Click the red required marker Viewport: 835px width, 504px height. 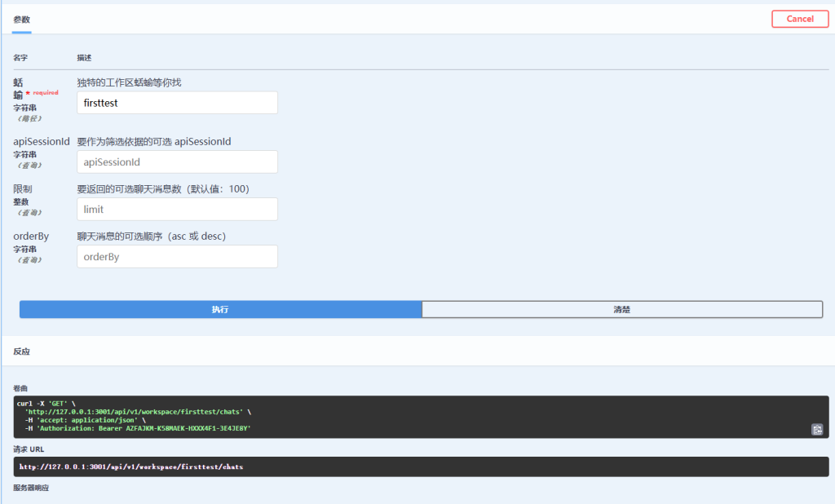pos(45,93)
